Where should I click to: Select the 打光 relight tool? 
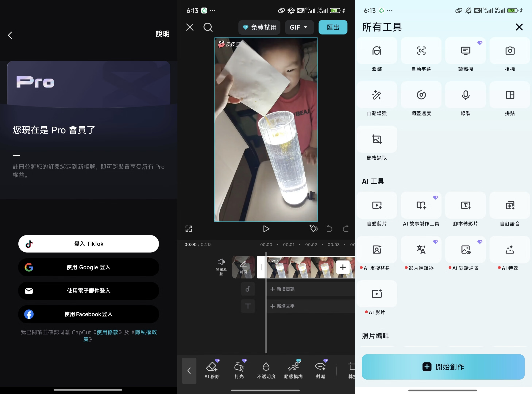[x=239, y=369]
